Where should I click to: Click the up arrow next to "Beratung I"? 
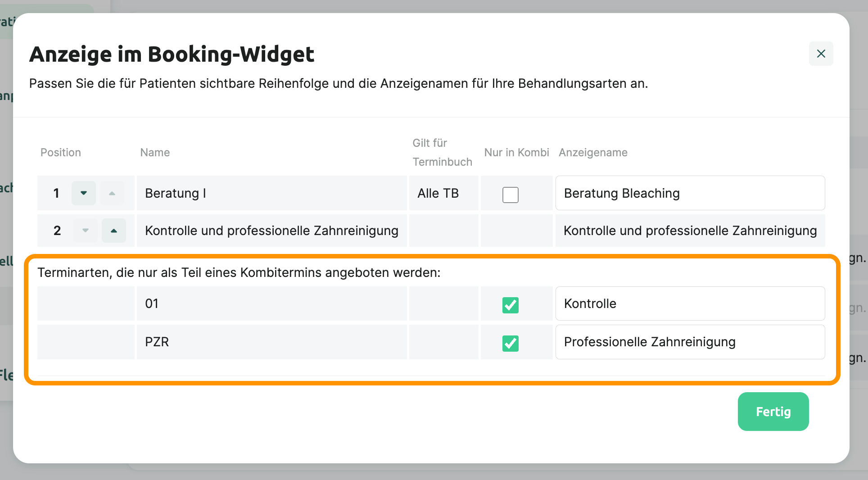112,193
